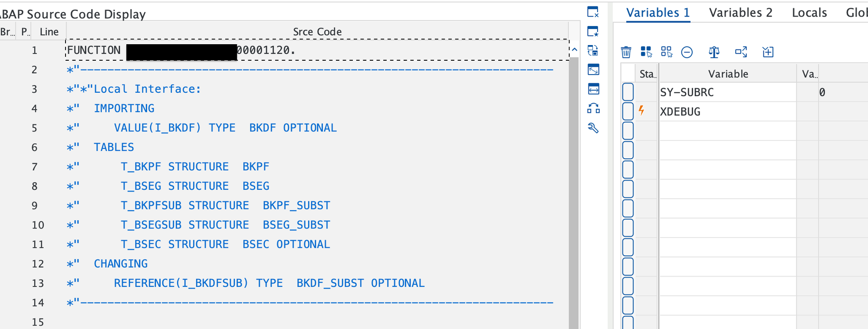Click the Srce Code column header
Image resolution: width=868 pixels, height=329 pixels.
[317, 32]
